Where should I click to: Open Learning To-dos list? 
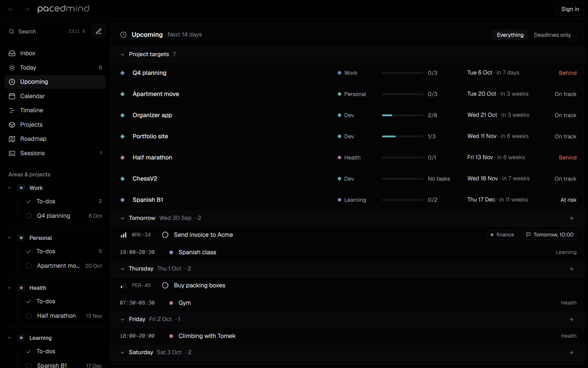click(x=64, y=351)
